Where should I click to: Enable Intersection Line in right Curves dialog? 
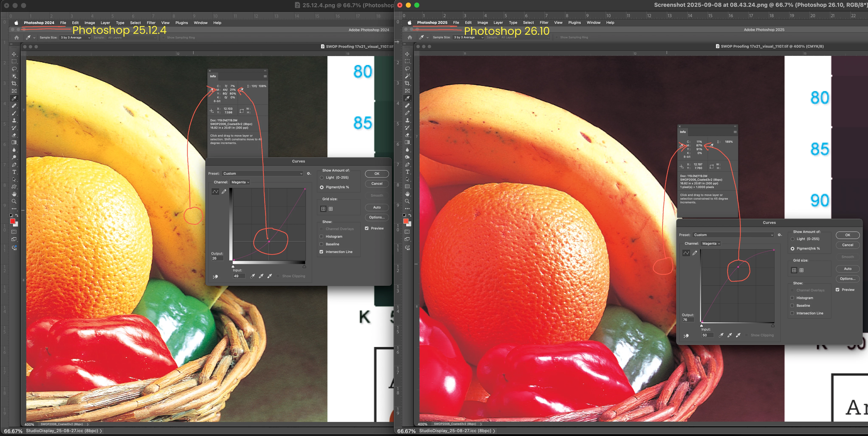pyautogui.click(x=792, y=313)
